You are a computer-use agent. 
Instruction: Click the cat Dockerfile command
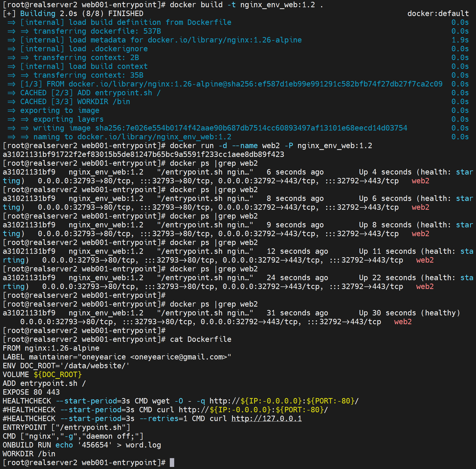201,339
